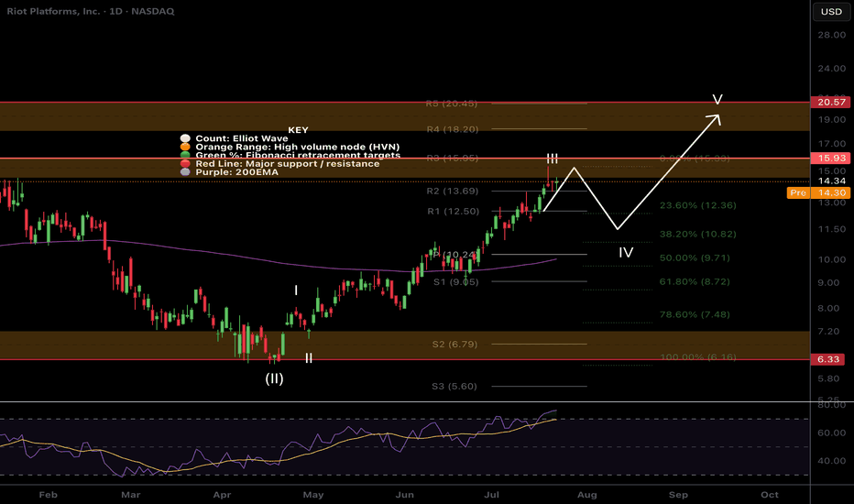Click the Mar label on time axis
Screen dimensions: 854x504
(131, 495)
